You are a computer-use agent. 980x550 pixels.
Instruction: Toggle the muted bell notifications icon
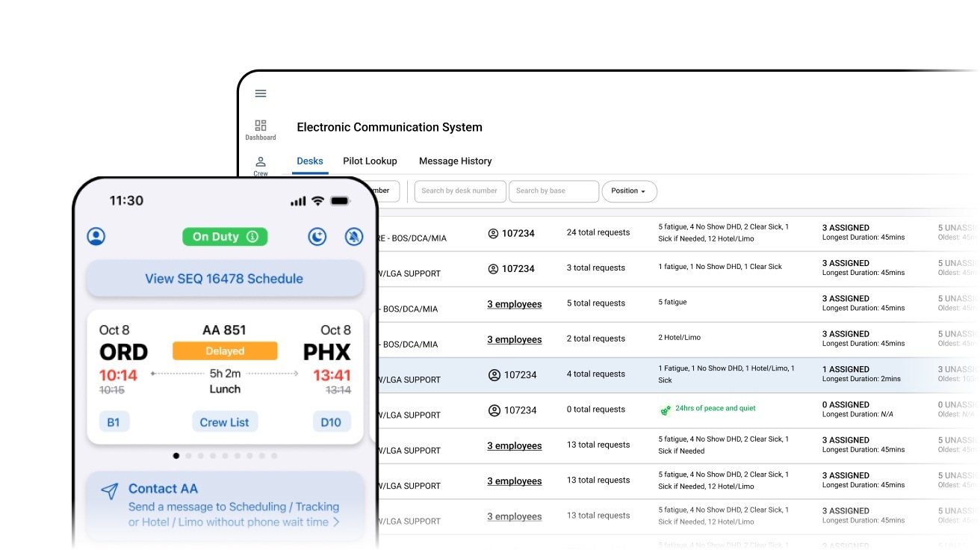click(x=354, y=236)
